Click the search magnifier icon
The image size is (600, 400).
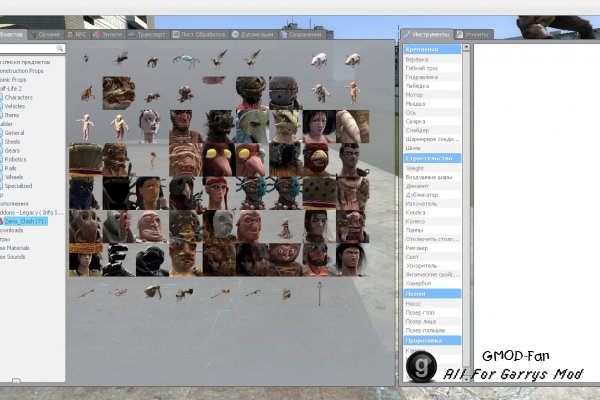[59, 48]
